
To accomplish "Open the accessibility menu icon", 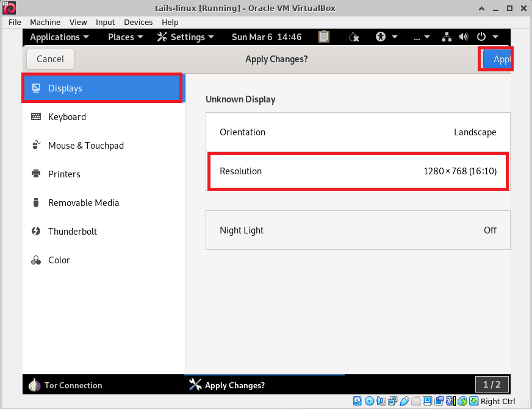I will click(381, 37).
